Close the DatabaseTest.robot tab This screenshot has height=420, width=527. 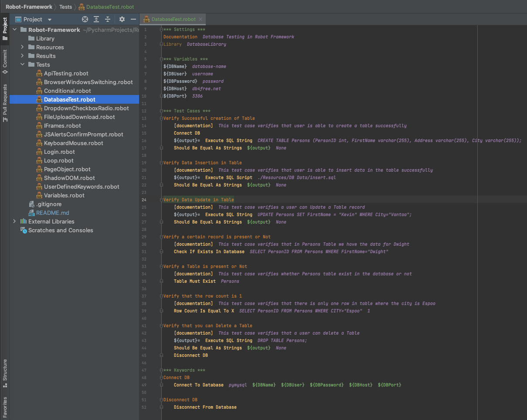tap(200, 19)
